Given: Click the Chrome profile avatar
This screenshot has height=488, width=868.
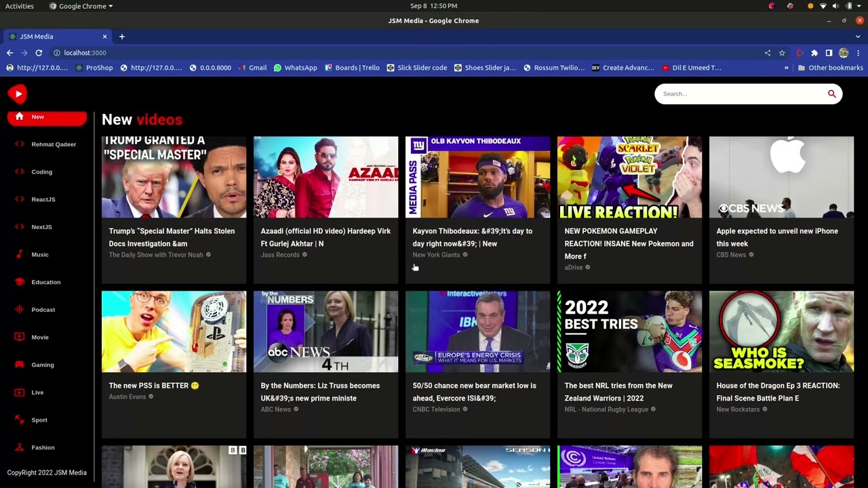Looking at the screenshot, I should pos(844,53).
